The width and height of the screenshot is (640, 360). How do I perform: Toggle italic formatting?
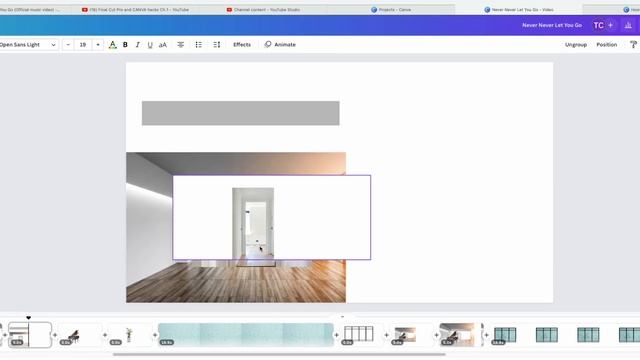(x=138, y=45)
